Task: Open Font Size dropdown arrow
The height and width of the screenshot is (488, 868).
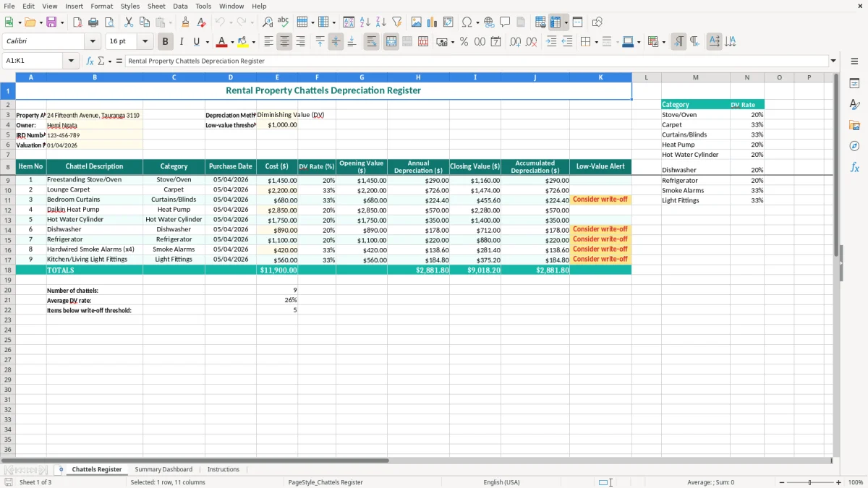Action: [145, 42]
